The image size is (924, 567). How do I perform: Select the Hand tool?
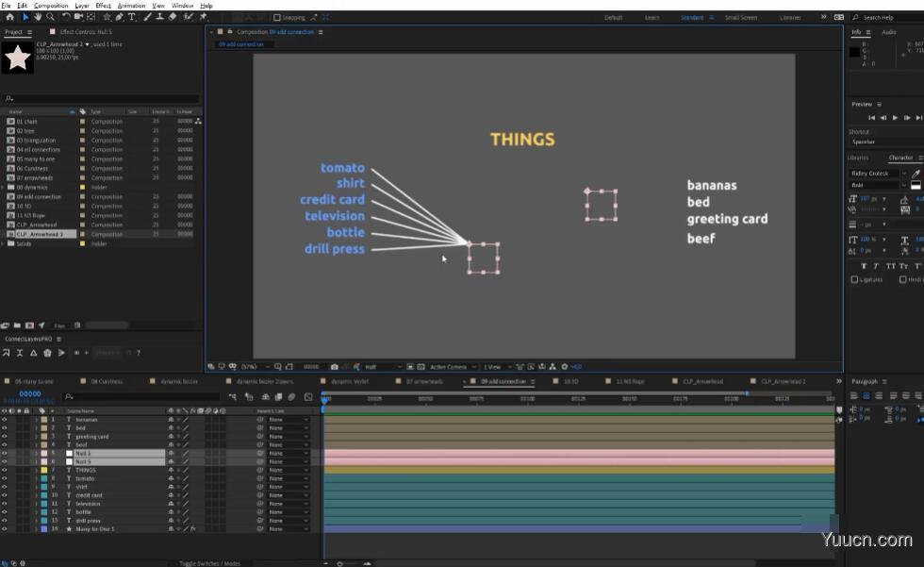(38, 17)
